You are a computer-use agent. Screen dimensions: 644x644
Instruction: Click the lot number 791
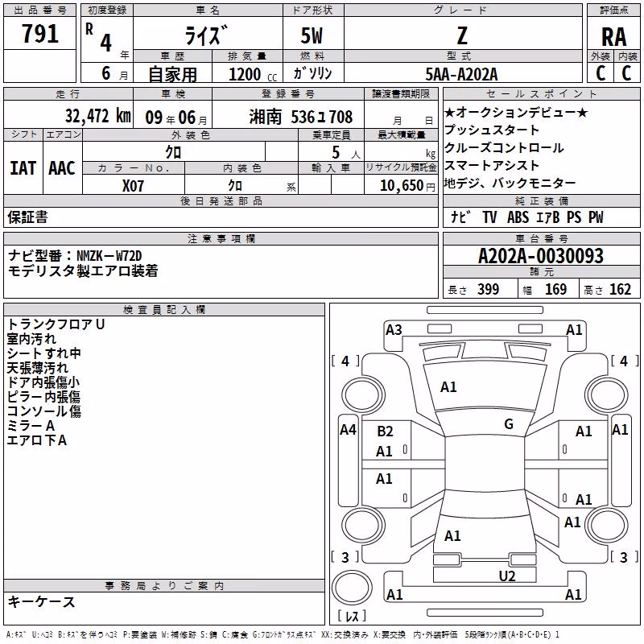point(39,33)
